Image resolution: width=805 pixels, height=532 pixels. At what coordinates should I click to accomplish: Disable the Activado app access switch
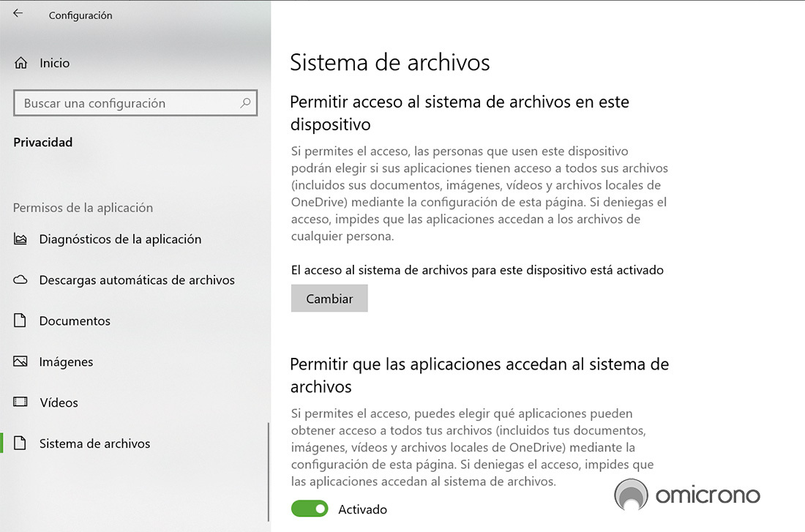pyautogui.click(x=310, y=509)
